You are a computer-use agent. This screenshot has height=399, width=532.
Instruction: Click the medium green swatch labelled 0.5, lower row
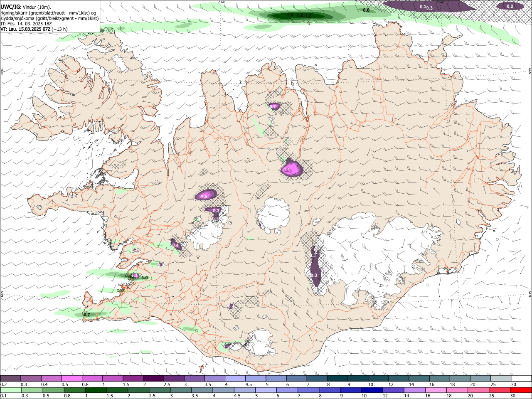[54, 390]
